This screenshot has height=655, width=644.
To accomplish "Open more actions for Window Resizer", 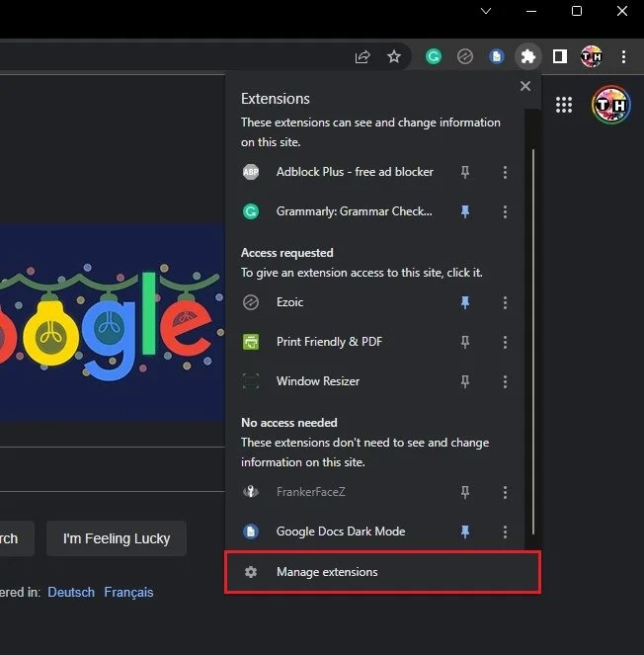I will [x=505, y=381].
